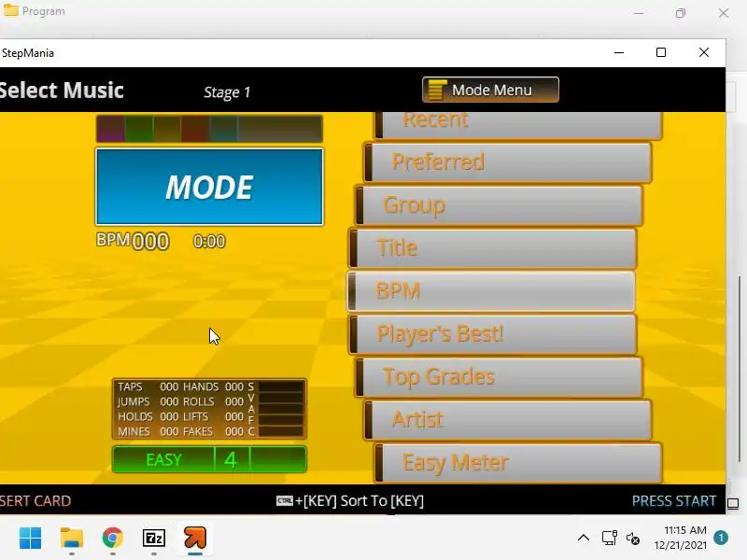
Task: Open the notification count badge
Action: pos(721,538)
